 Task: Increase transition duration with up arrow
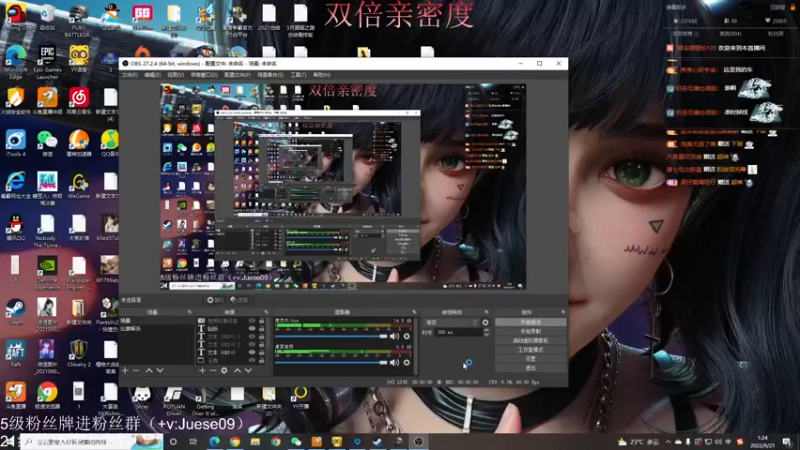tap(486, 330)
